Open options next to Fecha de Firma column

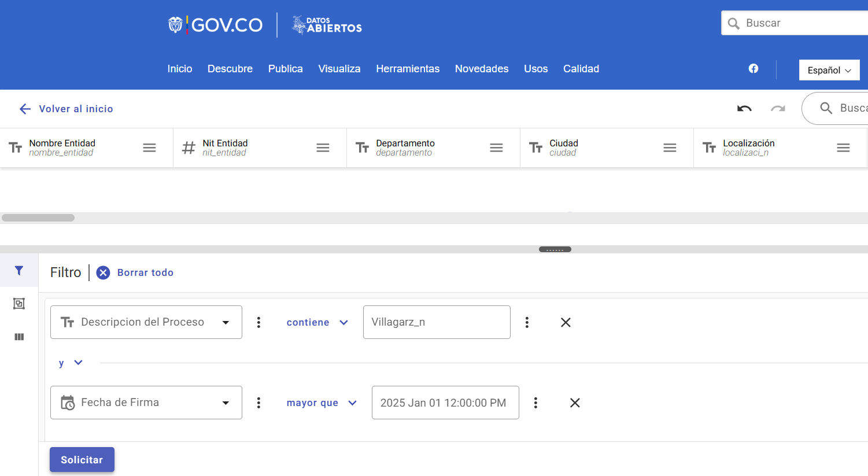pos(258,403)
